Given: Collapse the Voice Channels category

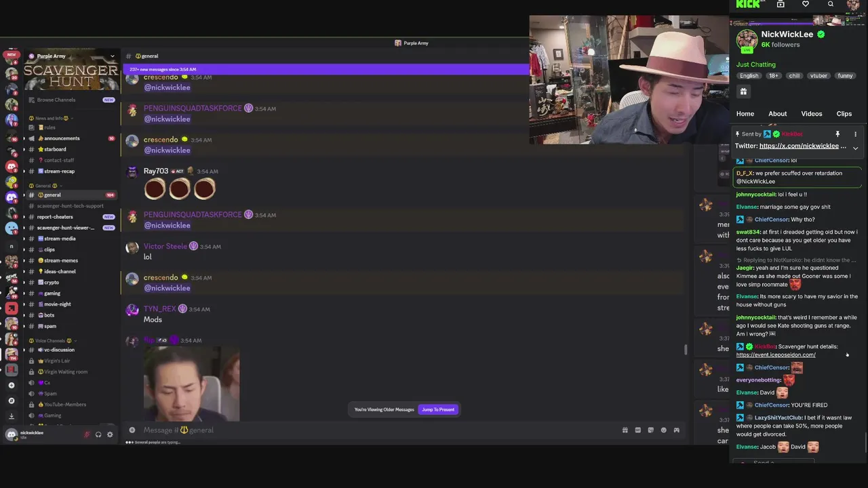Looking at the screenshot, I should point(52,341).
